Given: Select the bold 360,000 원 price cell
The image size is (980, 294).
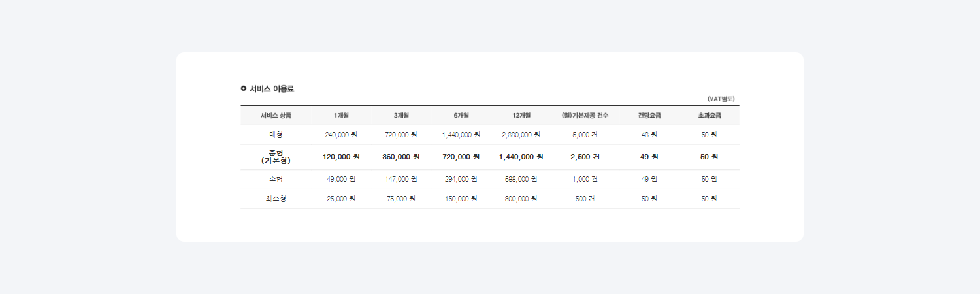Looking at the screenshot, I should coord(401,157).
